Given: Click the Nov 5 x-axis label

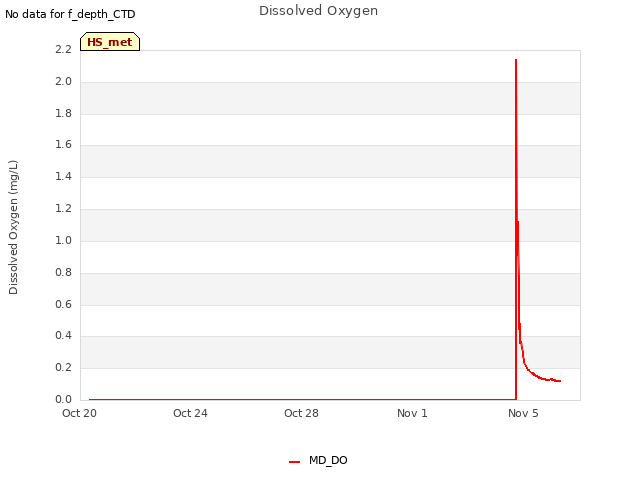Looking at the screenshot, I should pyautogui.click(x=523, y=413).
